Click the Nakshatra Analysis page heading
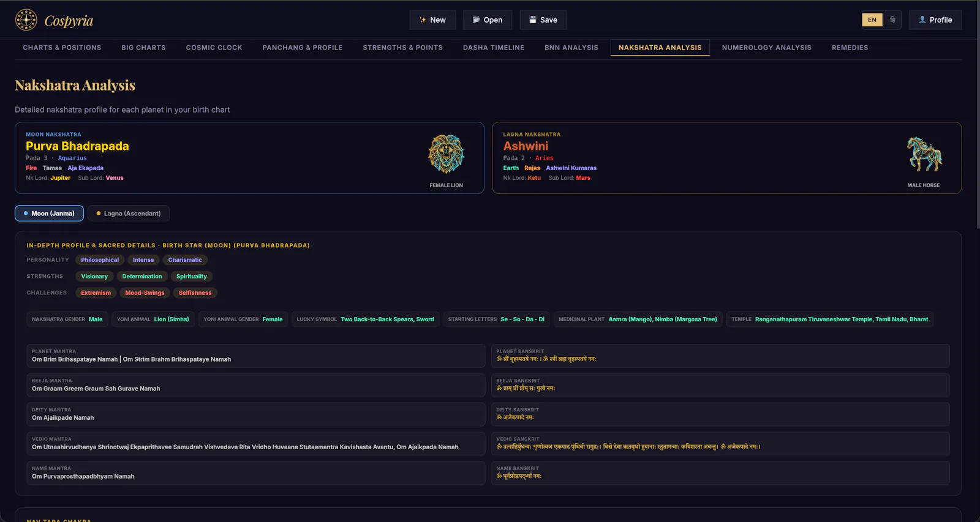The height and width of the screenshot is (522, 980). click(x=75, y=85)
